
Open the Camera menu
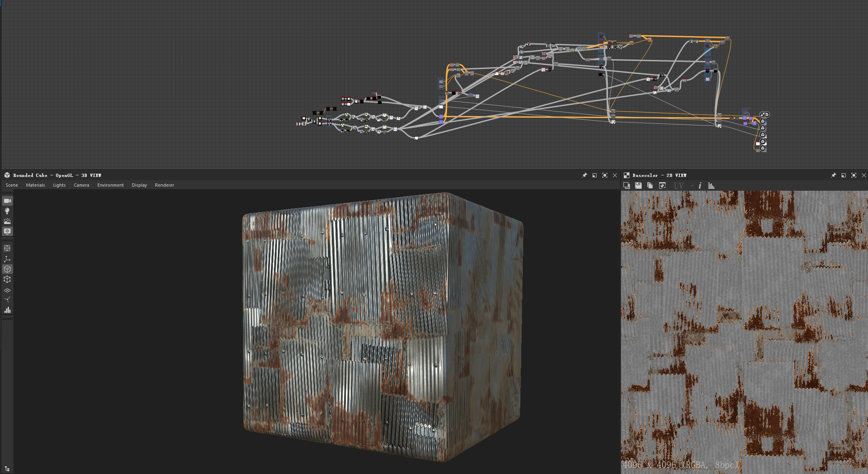[82, 185]
